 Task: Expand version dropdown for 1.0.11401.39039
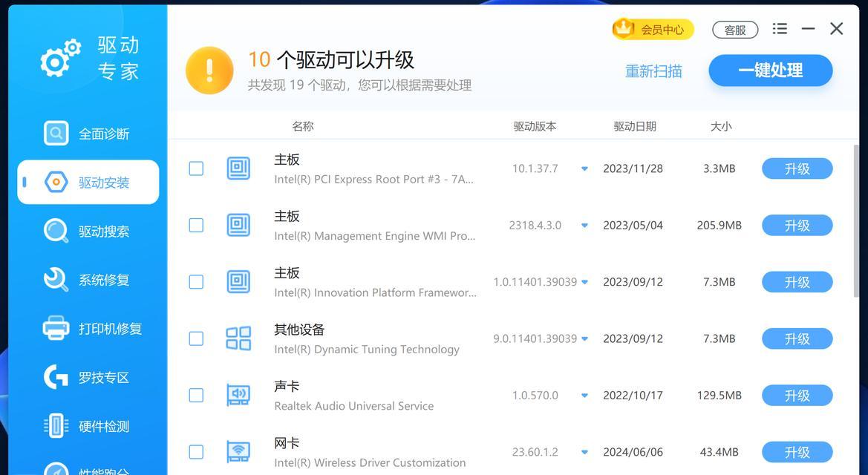(584, 282)
